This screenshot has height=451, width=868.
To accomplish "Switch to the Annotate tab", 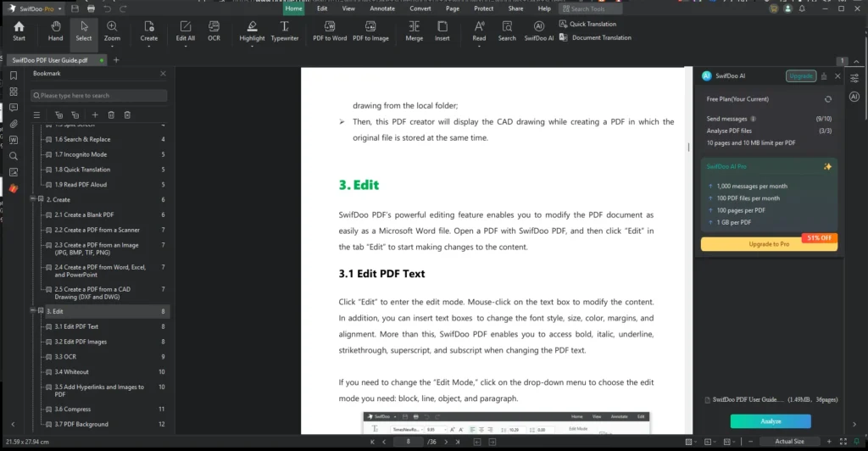I will coord(382,8).
